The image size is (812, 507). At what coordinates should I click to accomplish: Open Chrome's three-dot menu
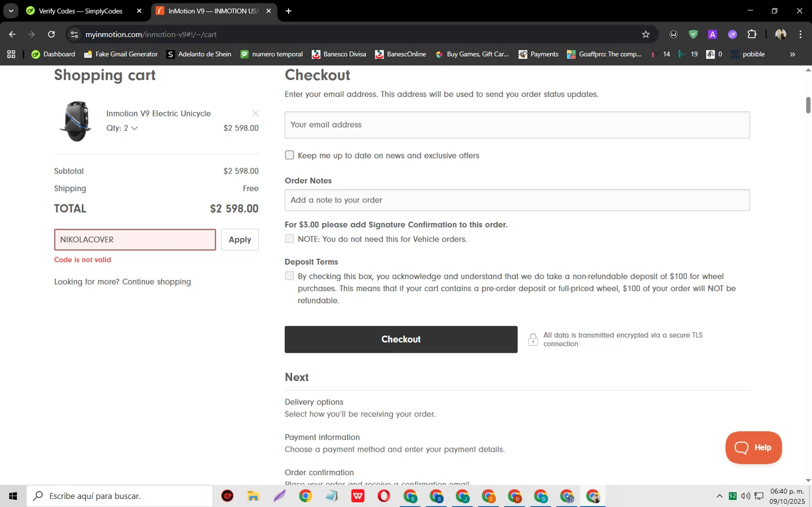click(x=800, y=34)
